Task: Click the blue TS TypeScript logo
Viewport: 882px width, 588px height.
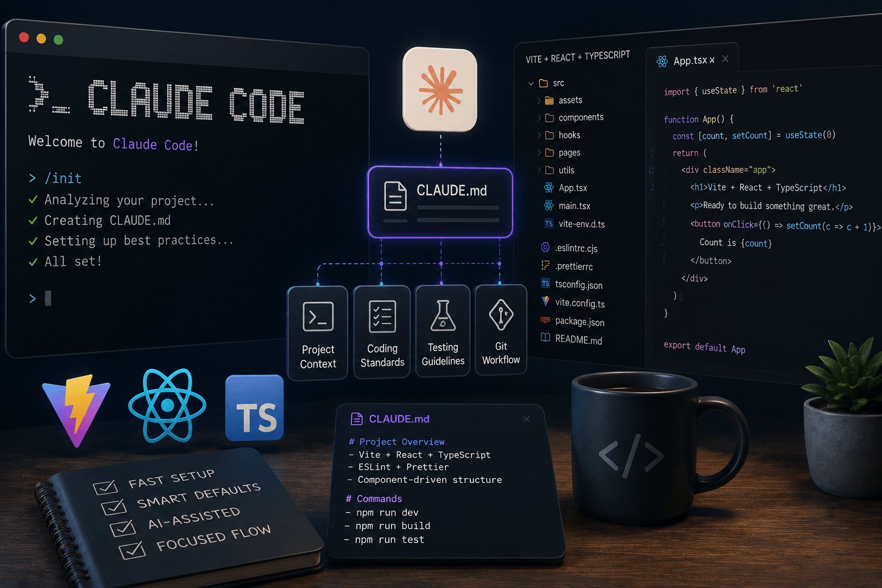Action: click(254, 408)
